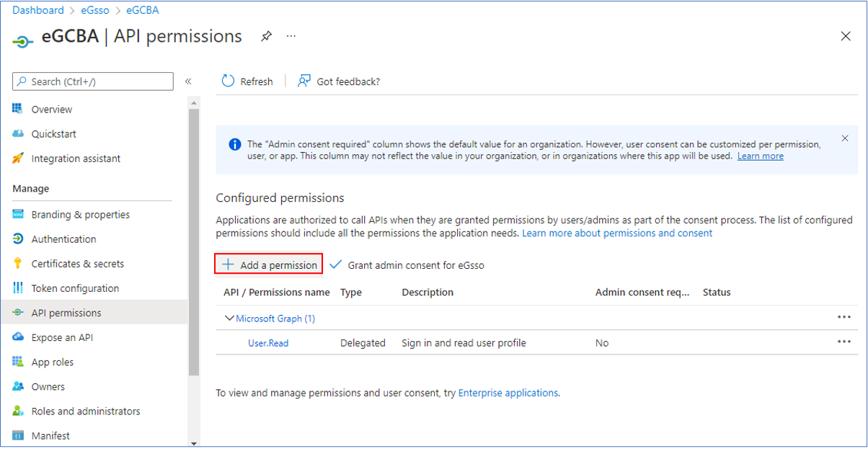
Task: Click the Sign in and read user profile cell
Action: pyautogui.click(x=464, y=343)
